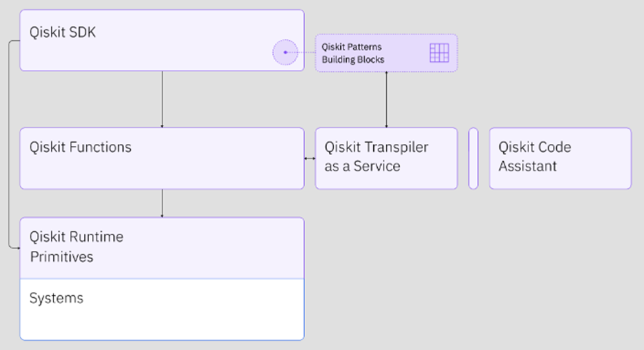
Task: Select the Qiskit Functions box
Action: point(162,168)
